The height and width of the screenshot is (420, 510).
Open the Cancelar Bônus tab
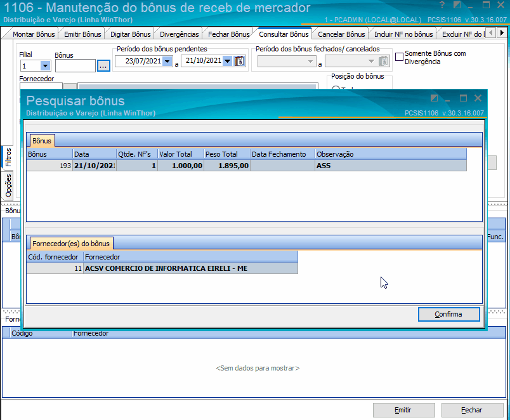341,34
